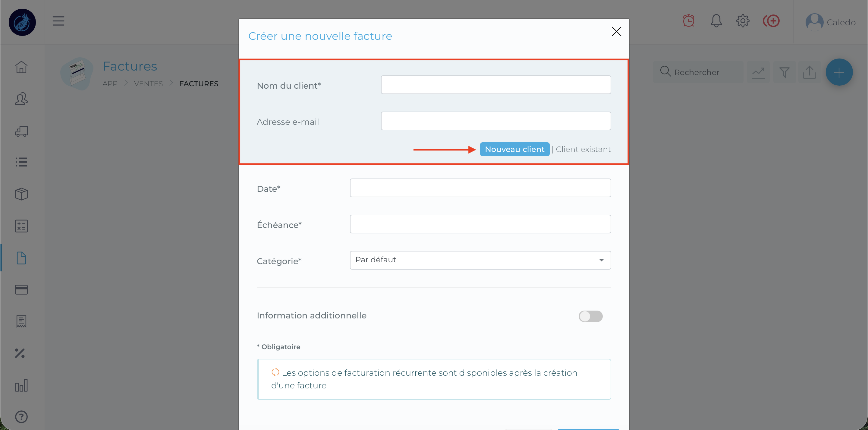Expand the Catégorie dropdown
Viewport: 868px width, 430px height.
480,260
